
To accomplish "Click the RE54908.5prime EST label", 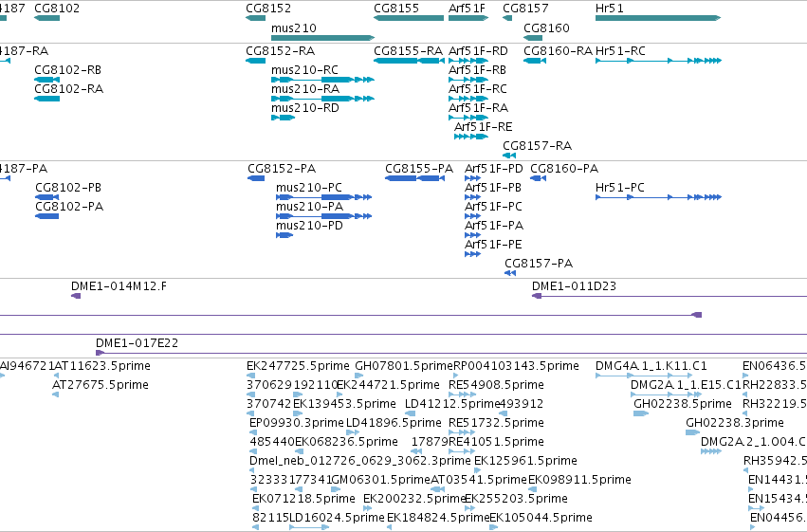I will 496,385.
